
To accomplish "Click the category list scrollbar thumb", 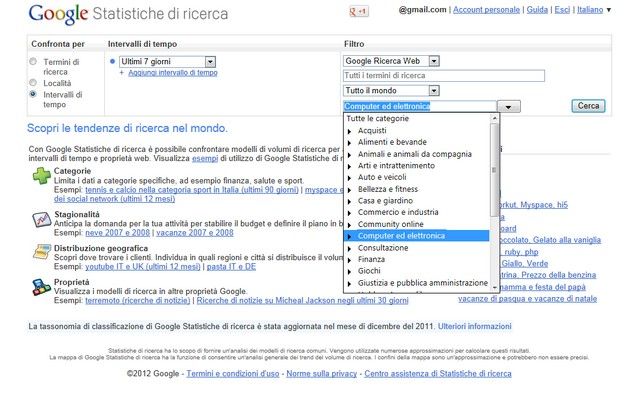I will (x=494, y=169).
